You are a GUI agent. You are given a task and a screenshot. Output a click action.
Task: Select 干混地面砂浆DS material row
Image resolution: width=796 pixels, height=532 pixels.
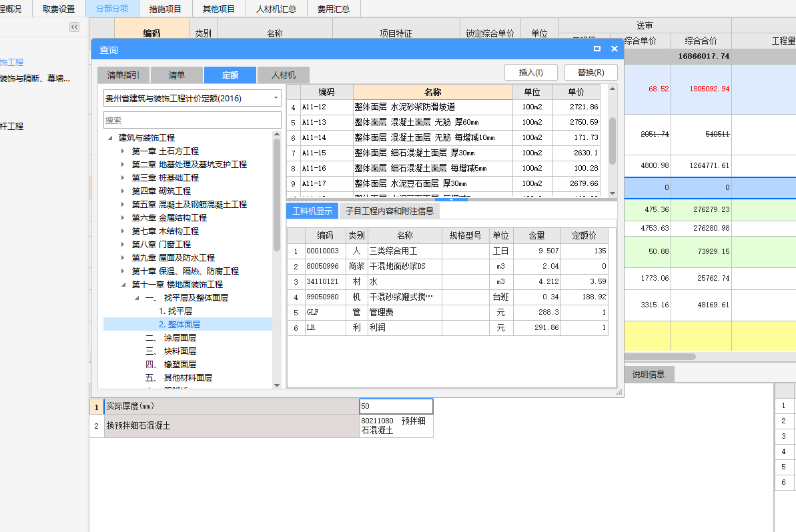pyautogui.click(x=447, y=266)
